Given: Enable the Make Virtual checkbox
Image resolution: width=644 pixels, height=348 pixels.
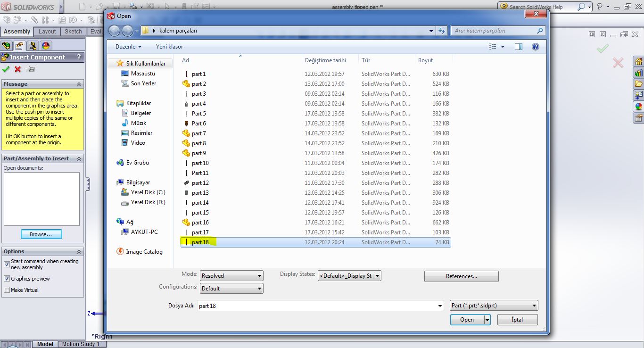Looking at the screenshot, I should pos(7,290).
